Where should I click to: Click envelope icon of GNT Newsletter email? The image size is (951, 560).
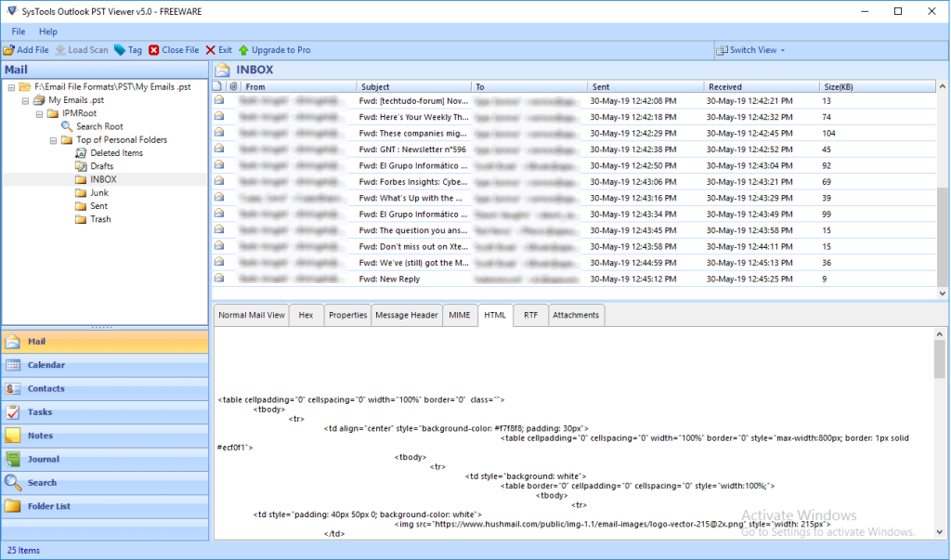[219, 149]
